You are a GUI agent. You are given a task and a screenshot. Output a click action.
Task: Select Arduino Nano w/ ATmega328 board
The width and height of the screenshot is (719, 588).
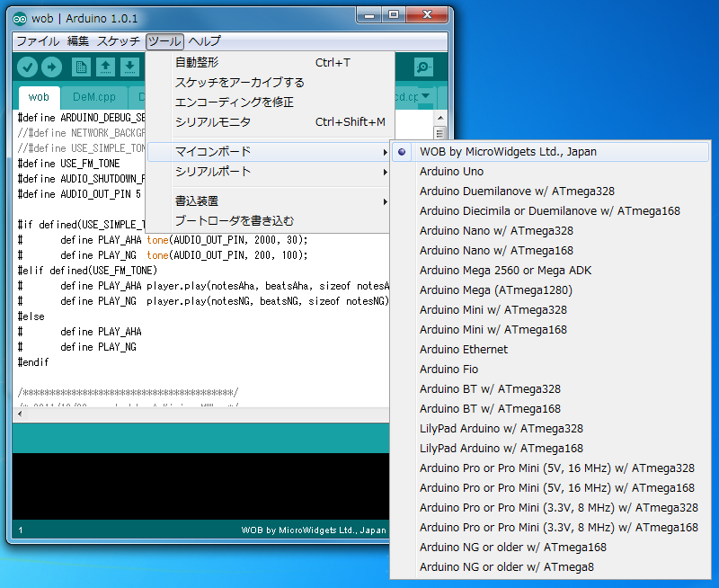pos(550,231)
